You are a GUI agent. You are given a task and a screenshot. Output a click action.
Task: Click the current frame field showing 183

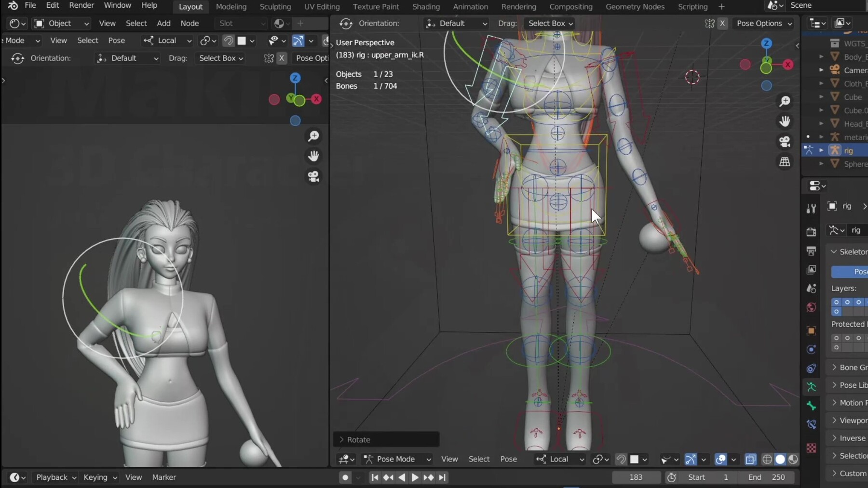636,477
